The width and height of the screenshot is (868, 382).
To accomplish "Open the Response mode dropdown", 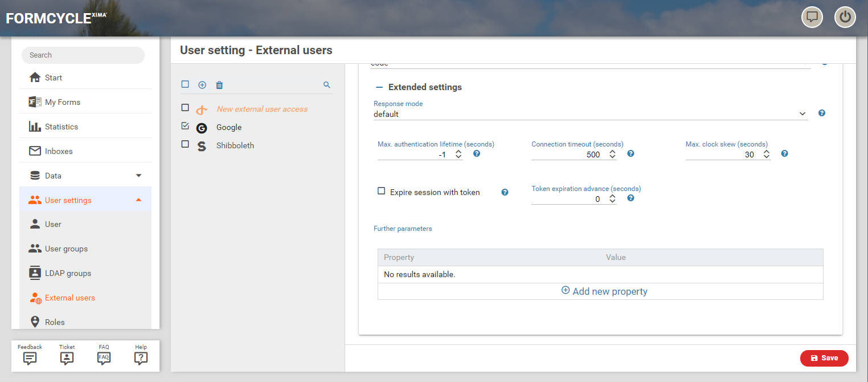I will [589, 114].
